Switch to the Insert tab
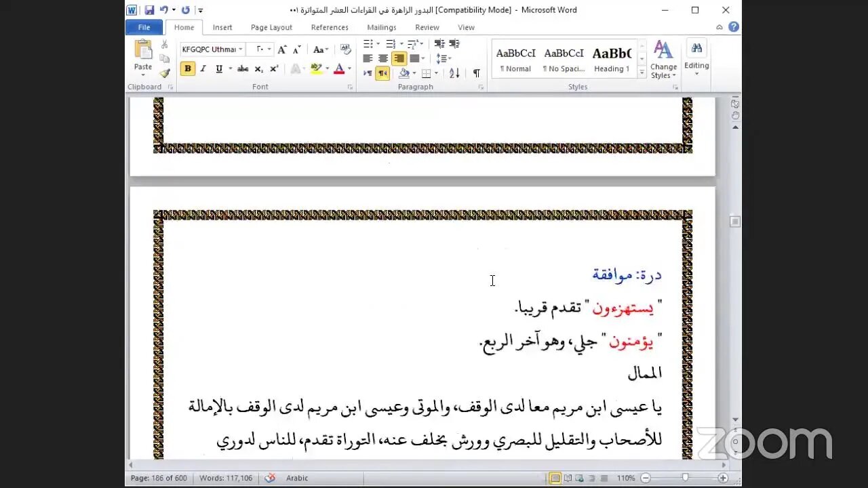Image resolution: width=868 pixels, height=488 pixels. [222, 27]
